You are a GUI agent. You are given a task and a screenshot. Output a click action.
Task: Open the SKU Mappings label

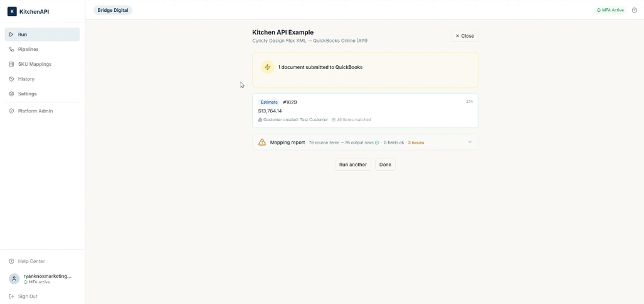coord(35,64)
